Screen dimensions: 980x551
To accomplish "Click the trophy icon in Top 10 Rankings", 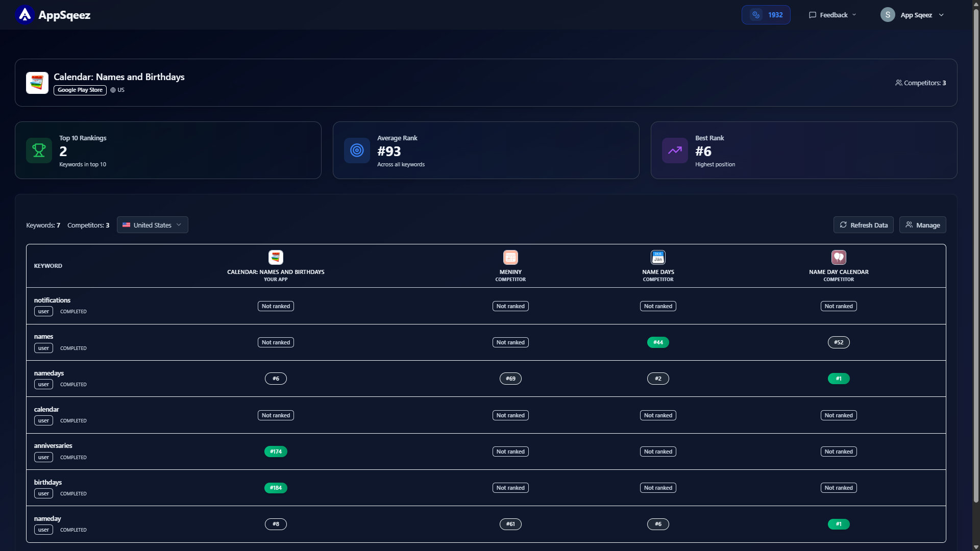I will point(39,151).
